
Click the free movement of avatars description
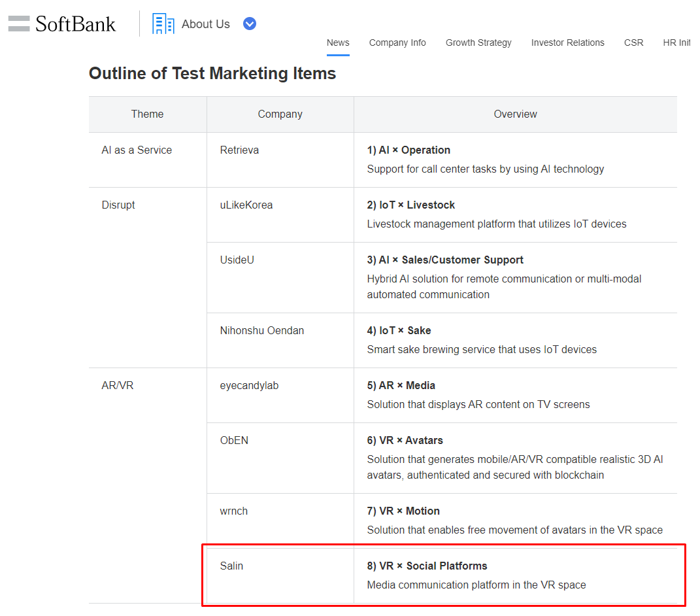pyautogui.click(x=515, y=530)
